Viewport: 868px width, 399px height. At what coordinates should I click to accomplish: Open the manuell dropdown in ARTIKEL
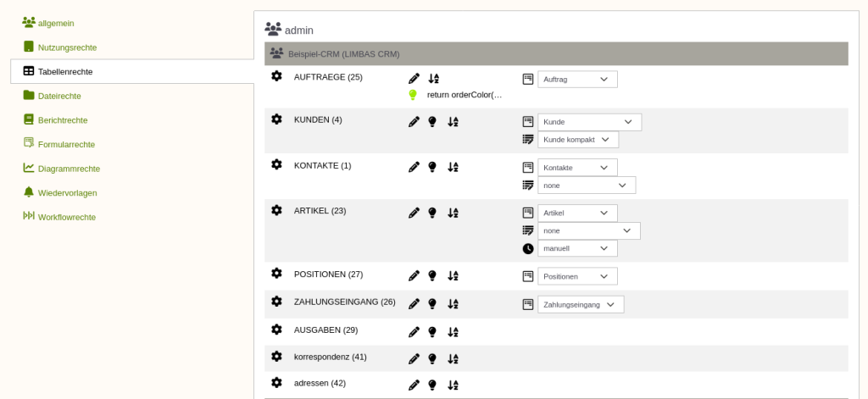[577, 248]
